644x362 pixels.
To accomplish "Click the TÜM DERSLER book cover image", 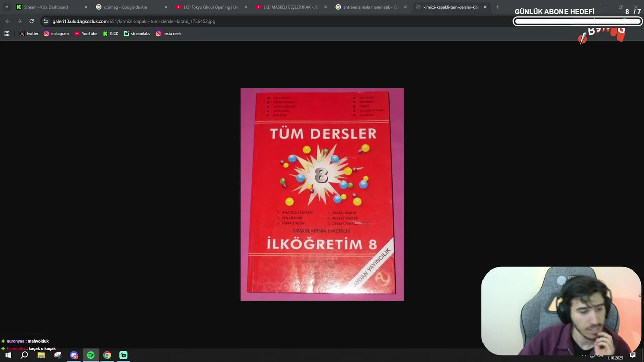I will point(322,195).
